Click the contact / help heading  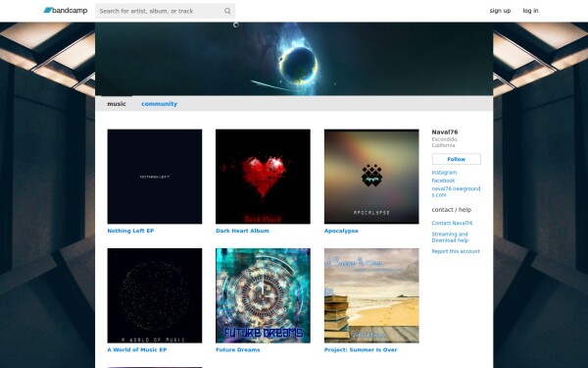[x=452, y=210]
